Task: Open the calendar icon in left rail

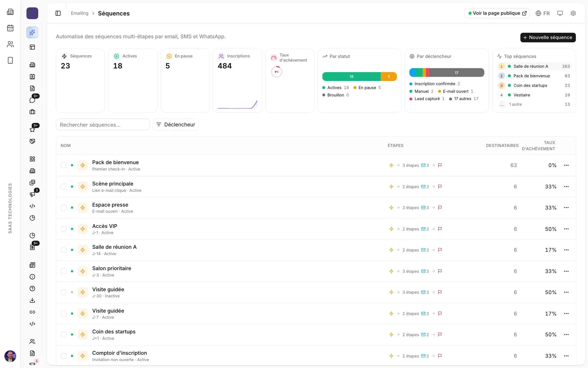Action: tap(10, 28)
